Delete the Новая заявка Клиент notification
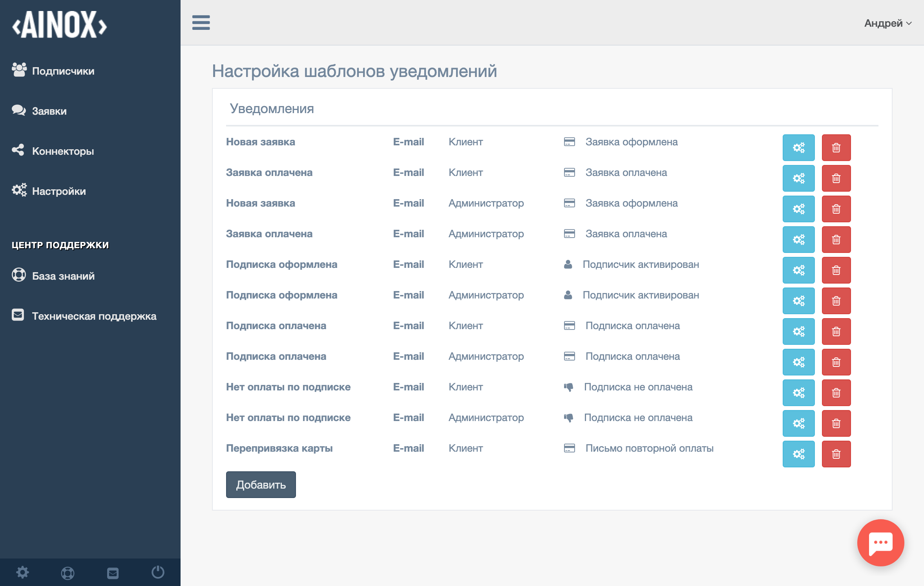Screen dimensions: 924x586 tap(836, 148)
